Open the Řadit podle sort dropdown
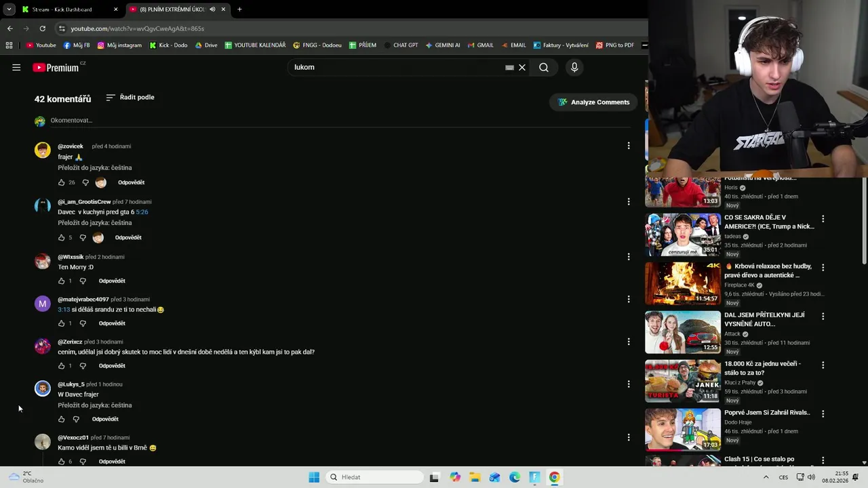The image size is (868, 488). (130, 98)
